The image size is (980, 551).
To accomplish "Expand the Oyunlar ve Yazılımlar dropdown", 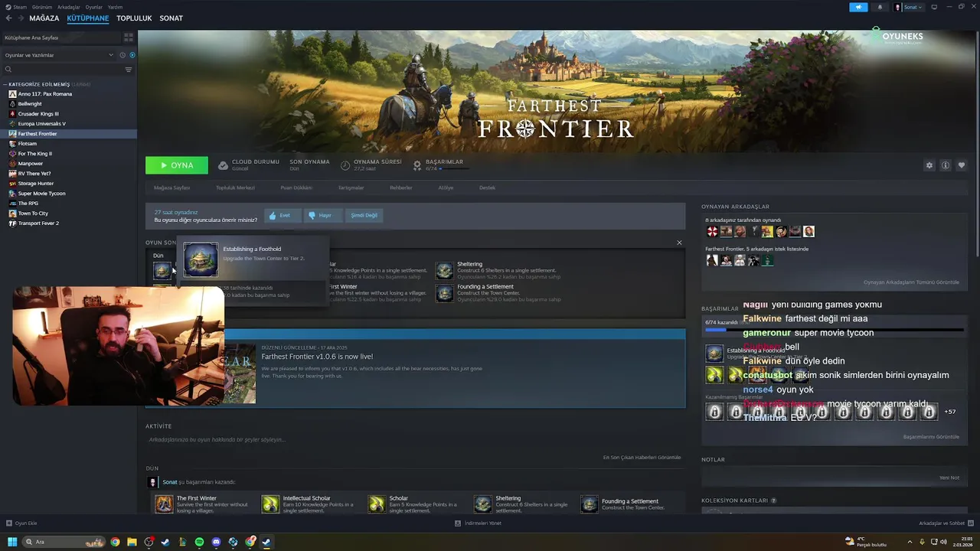I will click(x=59, y=55).
